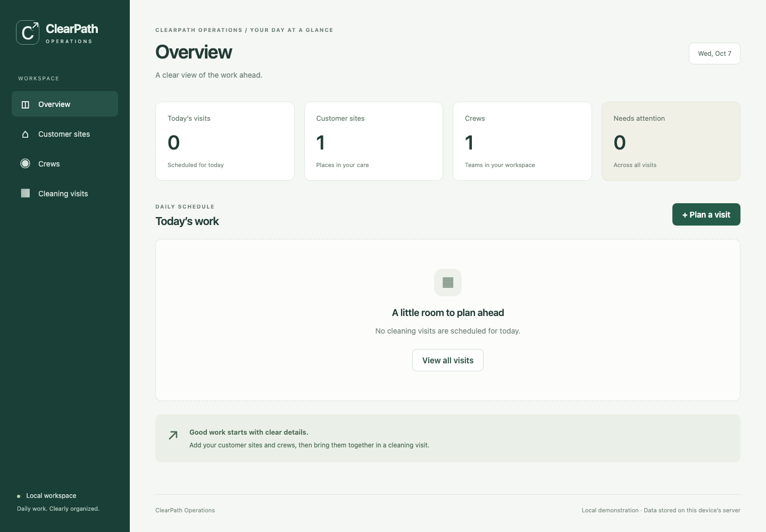Click the ClearPath Operations footer text
Screen dimensions: 766x532
point(185,510)
